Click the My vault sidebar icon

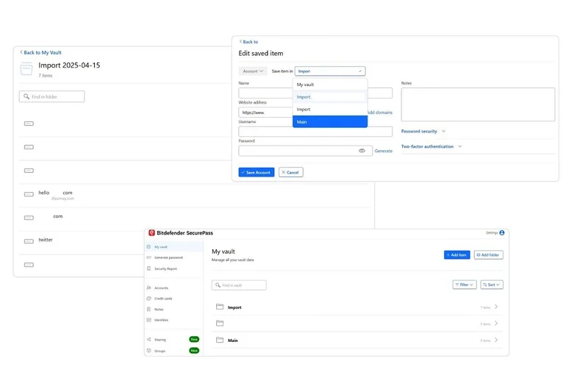[149, 247]
